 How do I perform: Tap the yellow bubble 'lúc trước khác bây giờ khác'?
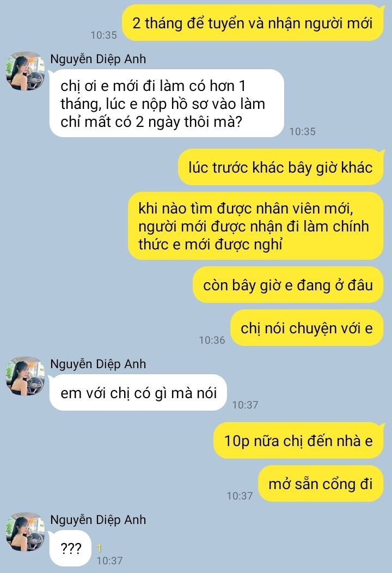tap(280, 167)
